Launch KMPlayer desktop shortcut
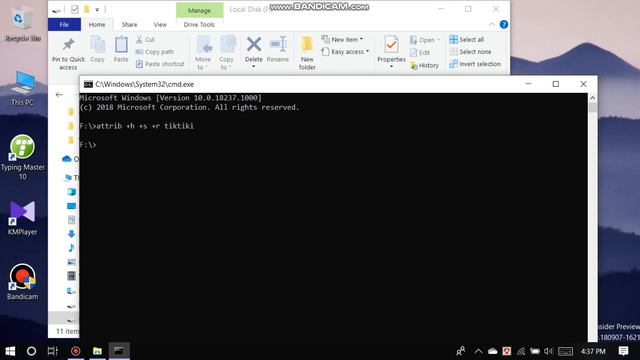 click(22, 218)
